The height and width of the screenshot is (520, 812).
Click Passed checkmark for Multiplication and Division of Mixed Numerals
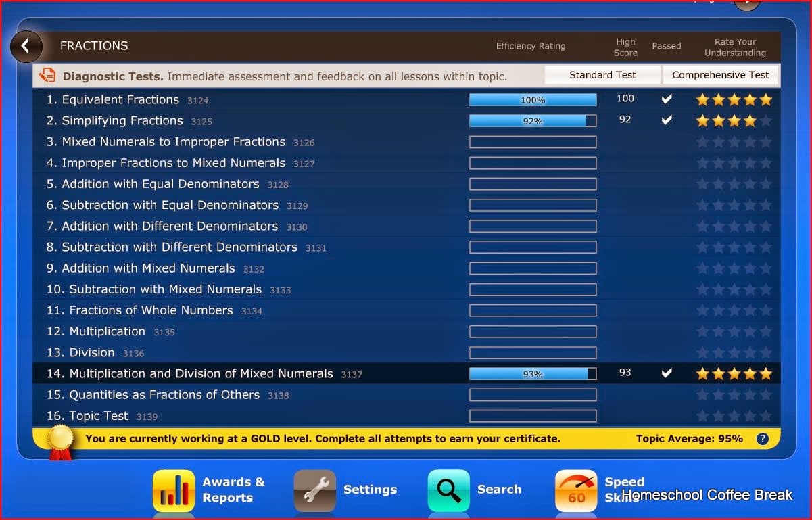[667, 373]
